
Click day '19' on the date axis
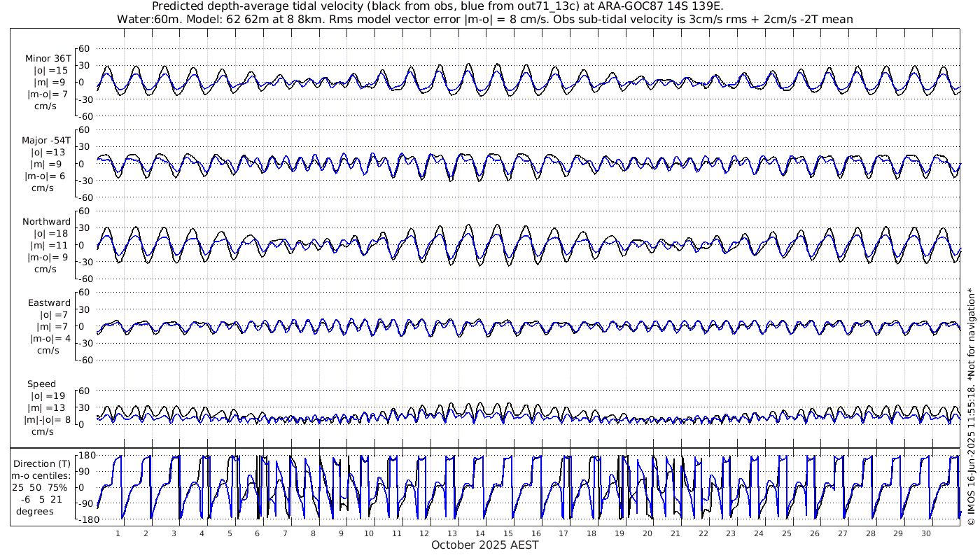(619, 533)
